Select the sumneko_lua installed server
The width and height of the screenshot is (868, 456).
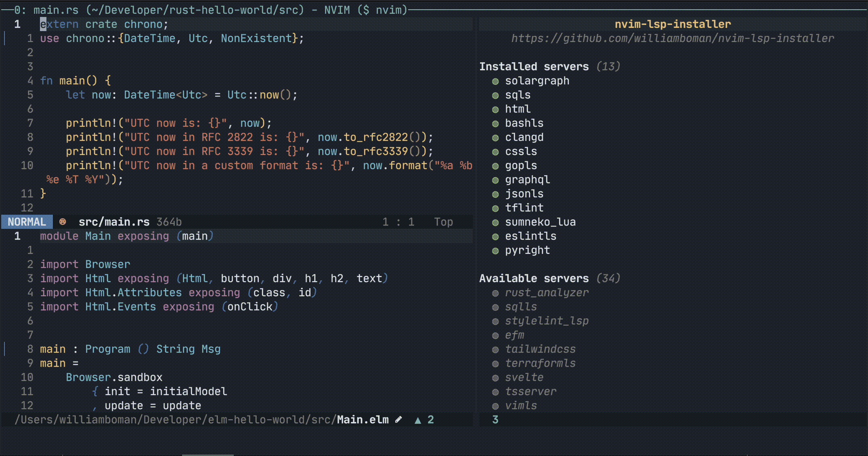(x=540, y=222)
